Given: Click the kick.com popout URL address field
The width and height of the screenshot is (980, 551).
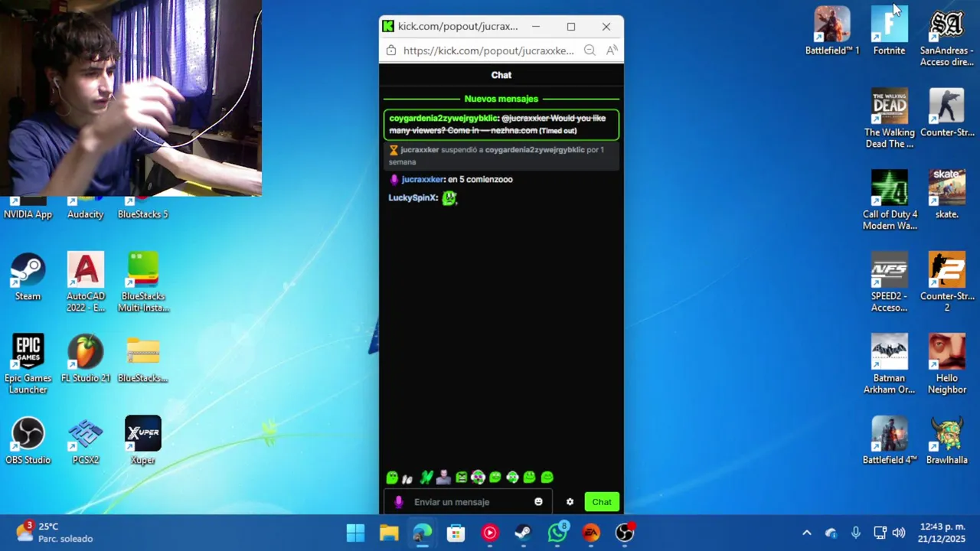Looking at the screenshot, I should (x=488, y=51).
